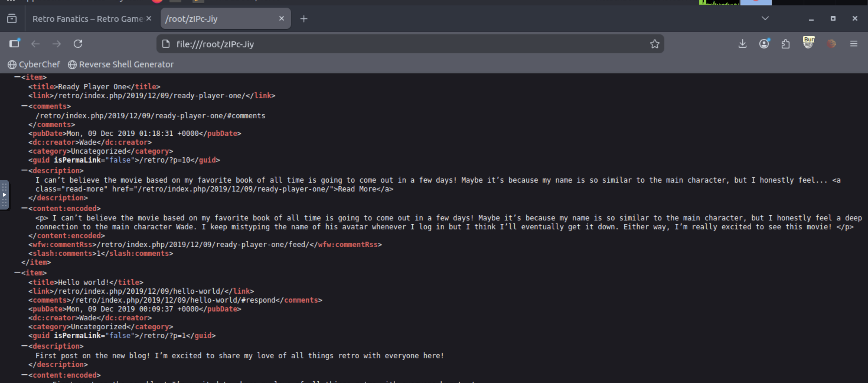Collapse the Hello world item node
The image size is (868, 383).
pyautogui.click(x=17, y=273)
